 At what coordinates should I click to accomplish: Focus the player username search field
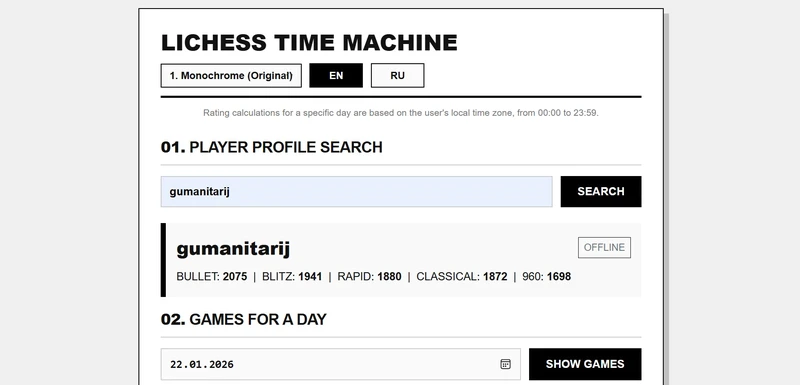coord(356,192)
